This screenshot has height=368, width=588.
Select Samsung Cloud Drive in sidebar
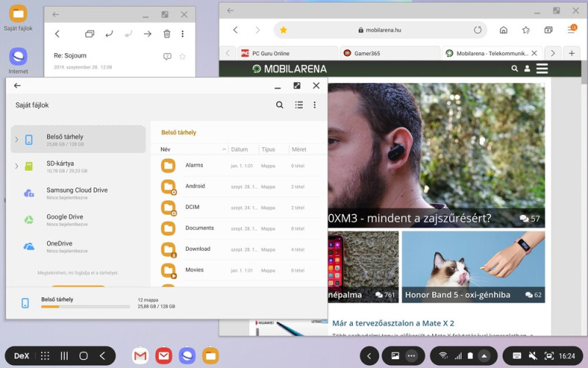tap(78, 193)
